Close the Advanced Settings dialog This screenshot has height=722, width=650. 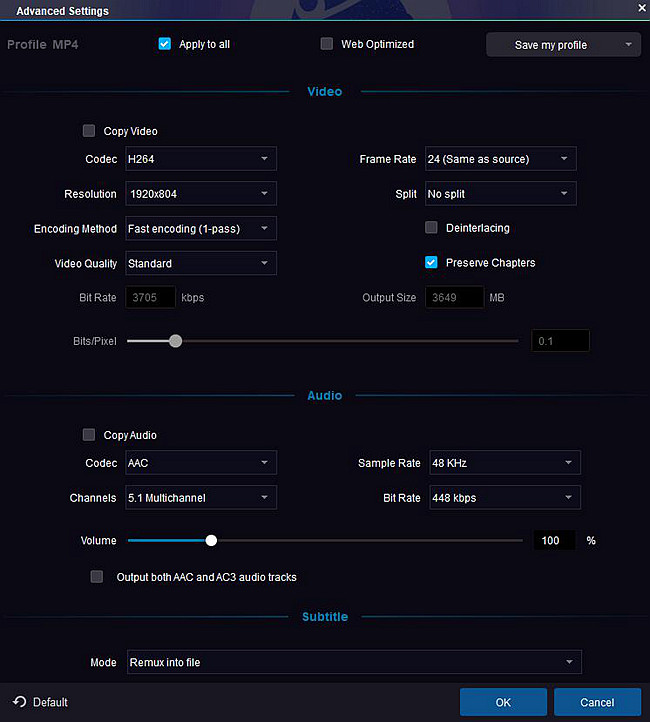[642, 8]
